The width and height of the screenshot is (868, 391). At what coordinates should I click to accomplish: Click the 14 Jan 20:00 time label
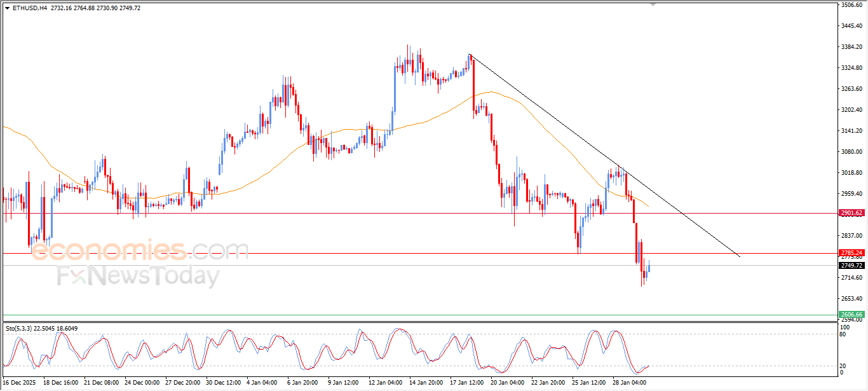(426, 383)
